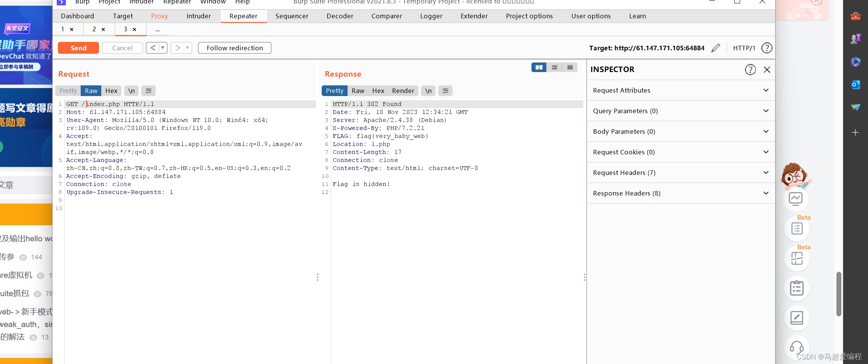Open Inspector help icon
Screen dimensions: 868x364
750,70
